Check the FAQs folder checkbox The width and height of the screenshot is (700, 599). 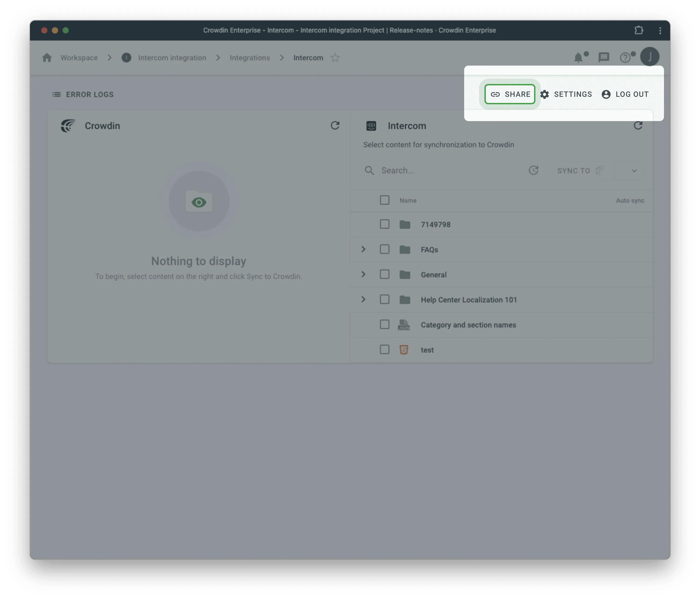click(384, 249)
